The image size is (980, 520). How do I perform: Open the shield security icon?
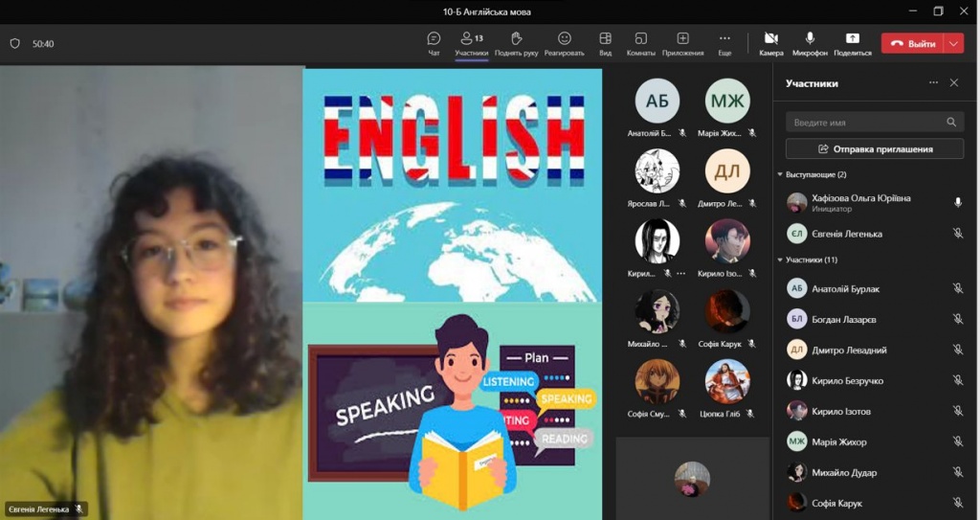coord(14,43)
